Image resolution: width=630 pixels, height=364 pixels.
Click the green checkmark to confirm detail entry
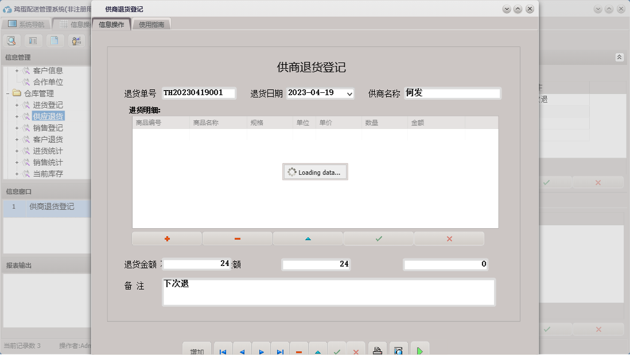point(378,238)
